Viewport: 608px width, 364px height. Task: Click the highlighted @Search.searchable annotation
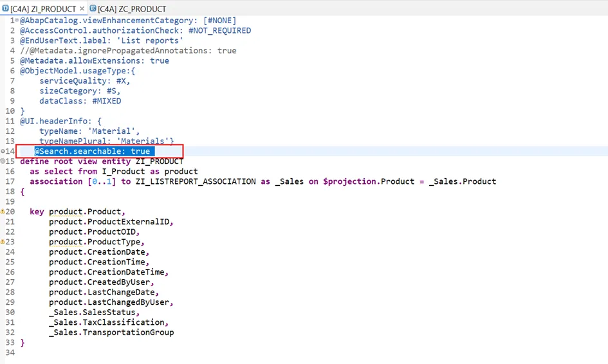tap(92, 151)
